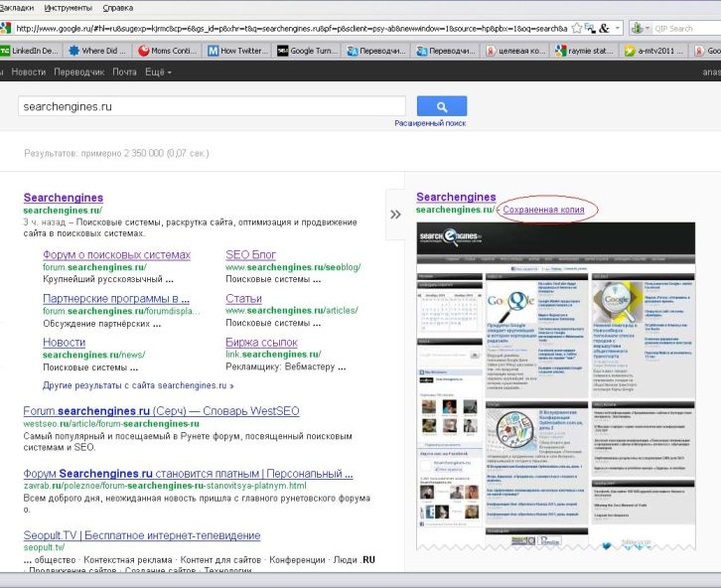This screenshot has width=721, height=588.
Task: Click the green URL searchengines.ru/news/
Action: [93, 355]
